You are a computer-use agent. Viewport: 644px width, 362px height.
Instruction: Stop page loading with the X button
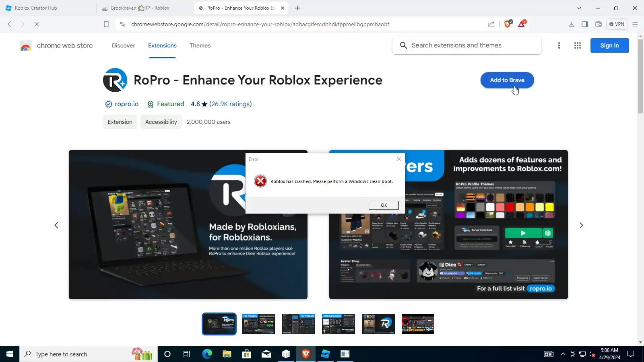pyautogui.click(x=36, y=24)
